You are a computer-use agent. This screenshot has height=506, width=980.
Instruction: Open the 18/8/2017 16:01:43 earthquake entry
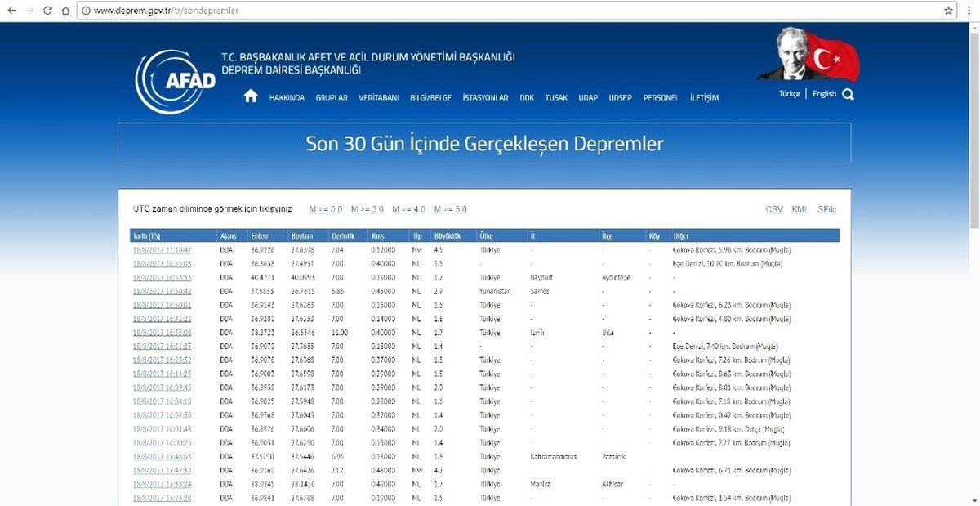coord(162,428)
